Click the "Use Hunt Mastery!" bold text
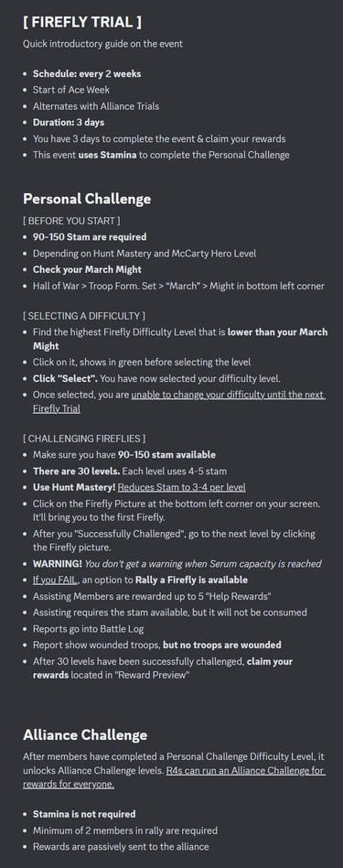Screen dimensions: 343x868 [x=74, y=487]
